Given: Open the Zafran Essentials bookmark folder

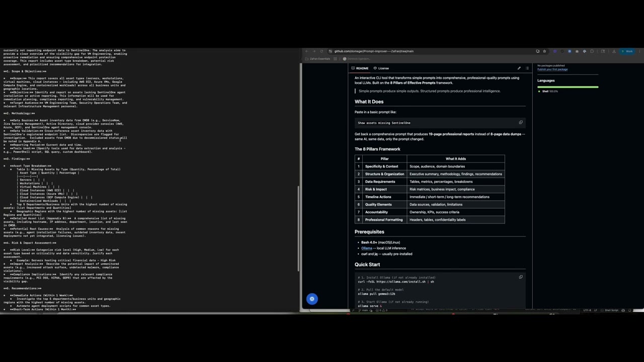Looking at the screenshot, I should pyautogui.click(x=317, y=59).
